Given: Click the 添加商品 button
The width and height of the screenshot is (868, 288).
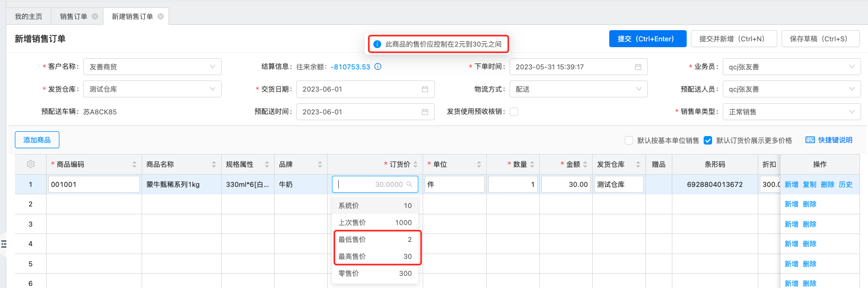Looking at the screenshot, I should coord(37,140).
